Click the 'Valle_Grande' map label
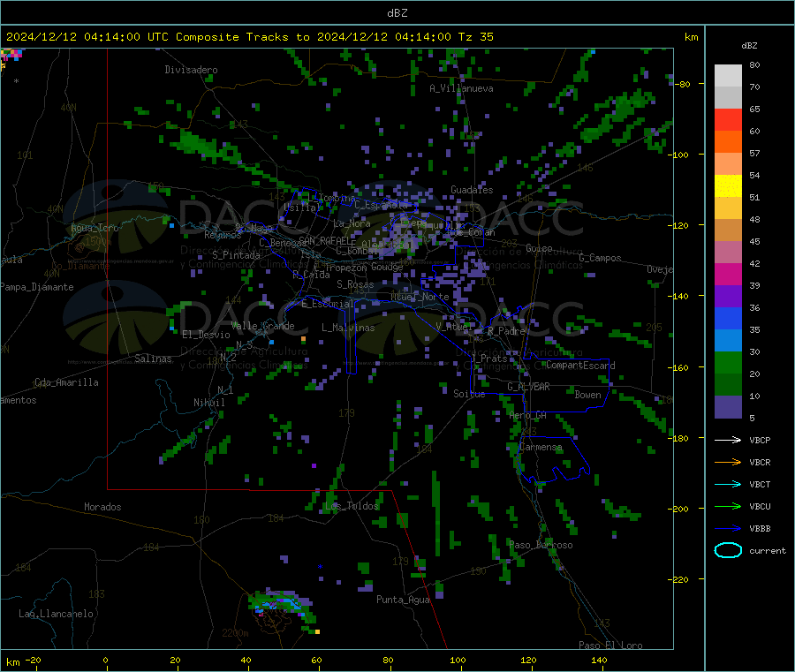 point(262,325)
